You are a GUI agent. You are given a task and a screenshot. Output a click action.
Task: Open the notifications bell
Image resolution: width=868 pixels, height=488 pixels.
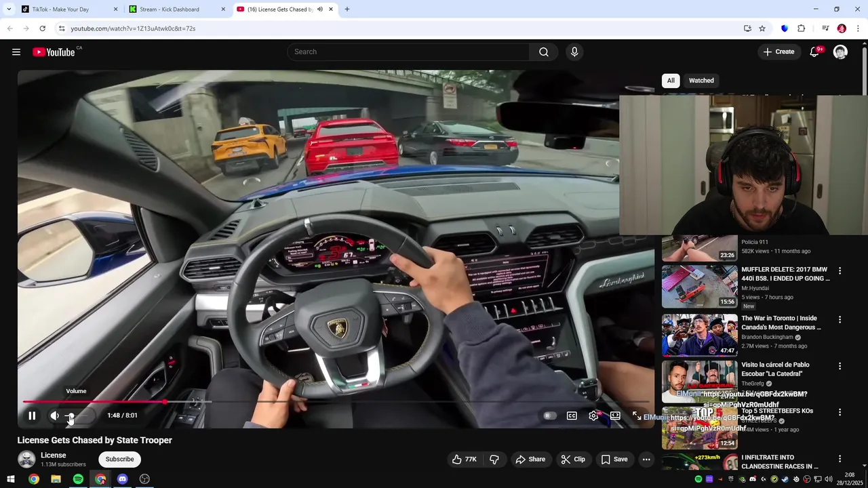[x=815, y=52]
